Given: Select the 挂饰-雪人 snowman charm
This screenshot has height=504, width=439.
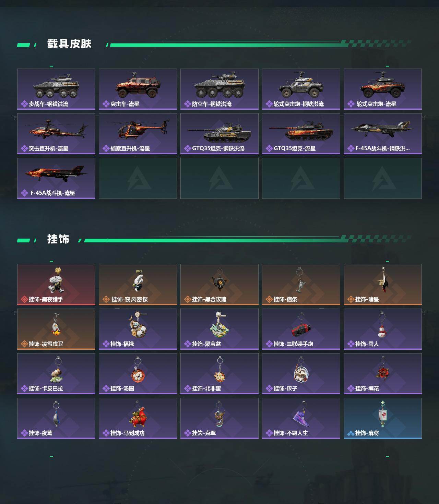Looking at the screenshot, I should click(383, 329).
